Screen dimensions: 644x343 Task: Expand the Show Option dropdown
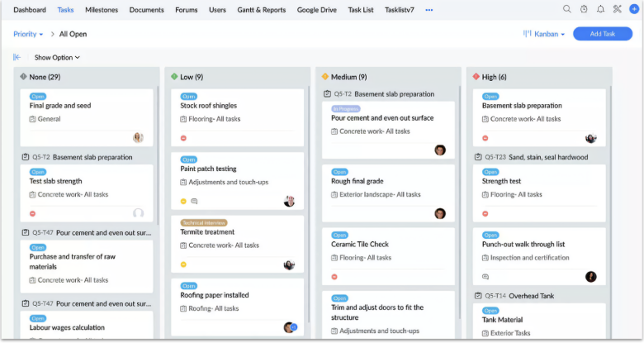57,58
